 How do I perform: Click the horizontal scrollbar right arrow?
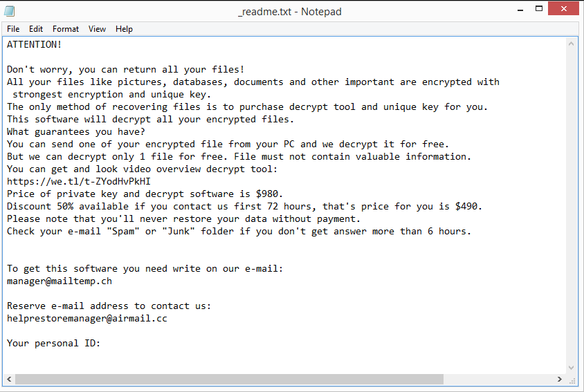point(559,379)
